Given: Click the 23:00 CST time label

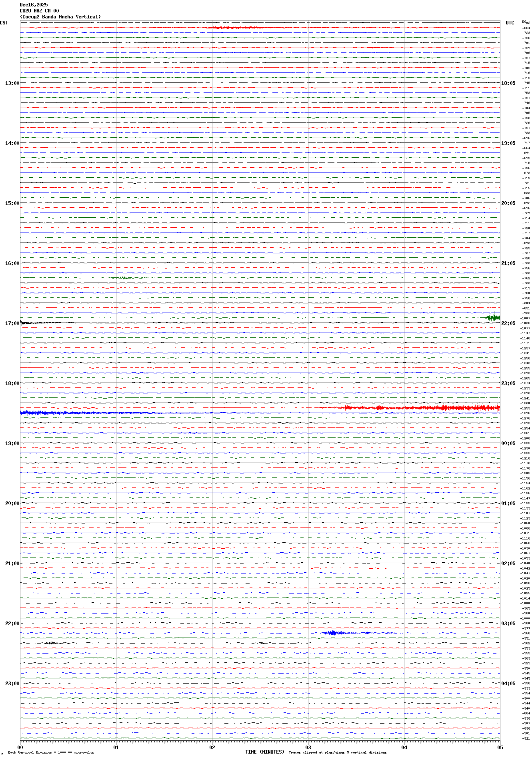Looking at the screenshot, I should (x=12, y=684).
